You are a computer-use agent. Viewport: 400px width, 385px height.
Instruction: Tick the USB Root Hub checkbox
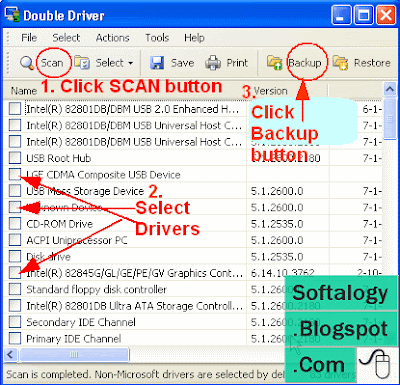[15, 158]
